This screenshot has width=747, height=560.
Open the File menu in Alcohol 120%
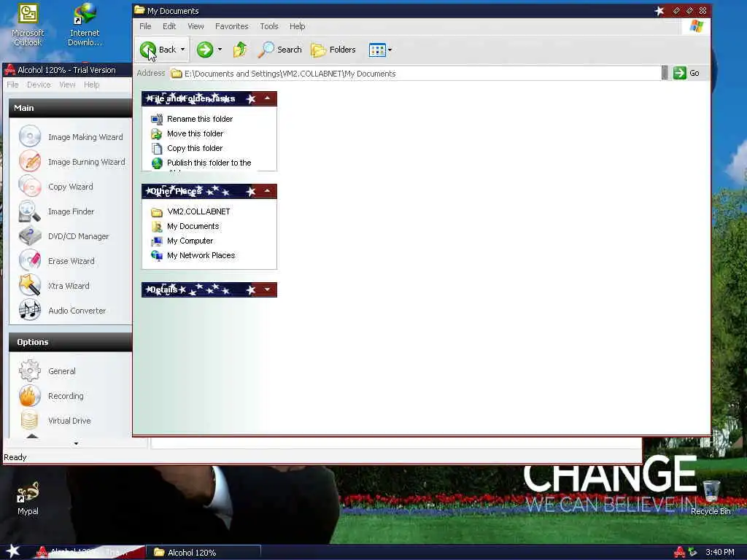tap(12, 85)
